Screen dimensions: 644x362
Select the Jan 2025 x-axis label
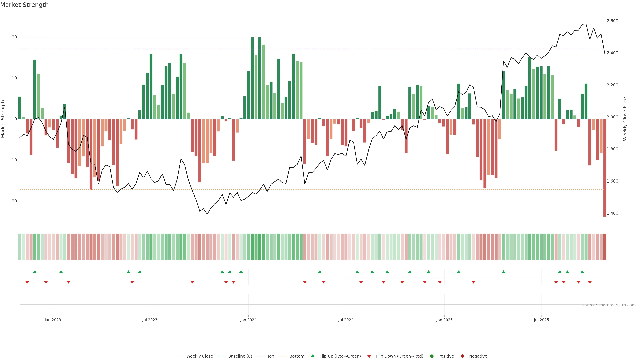pos(444,320)
